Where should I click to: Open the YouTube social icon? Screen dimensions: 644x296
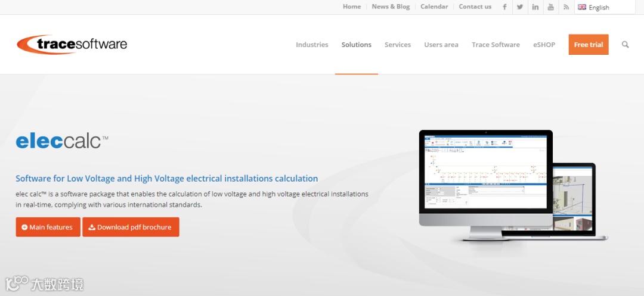[551, 7]
